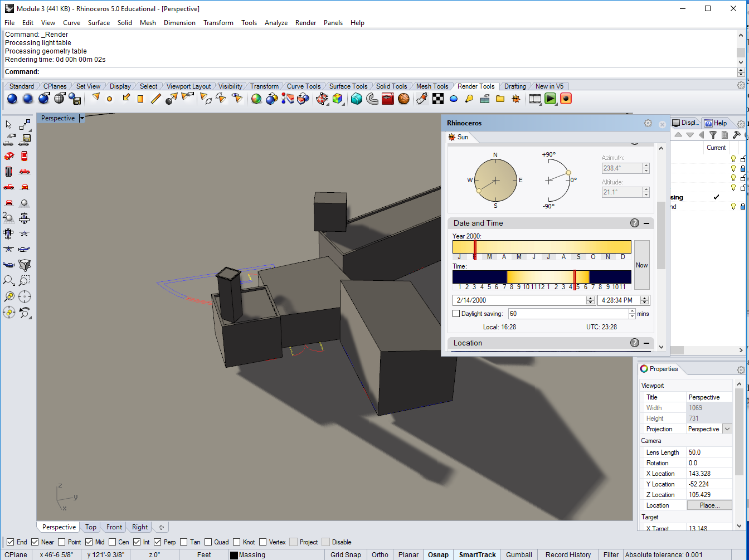Click the checkered environment texture icon

(439, 99)
